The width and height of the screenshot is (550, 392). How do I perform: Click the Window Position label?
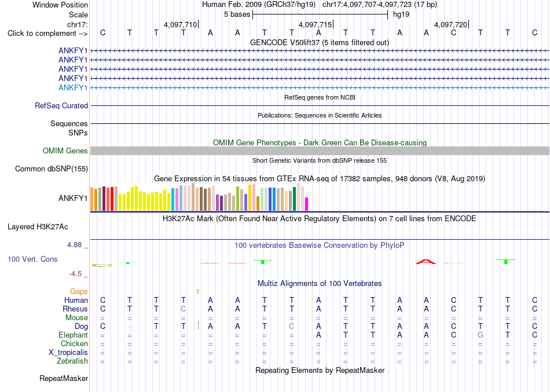click(x=60, y=5)
